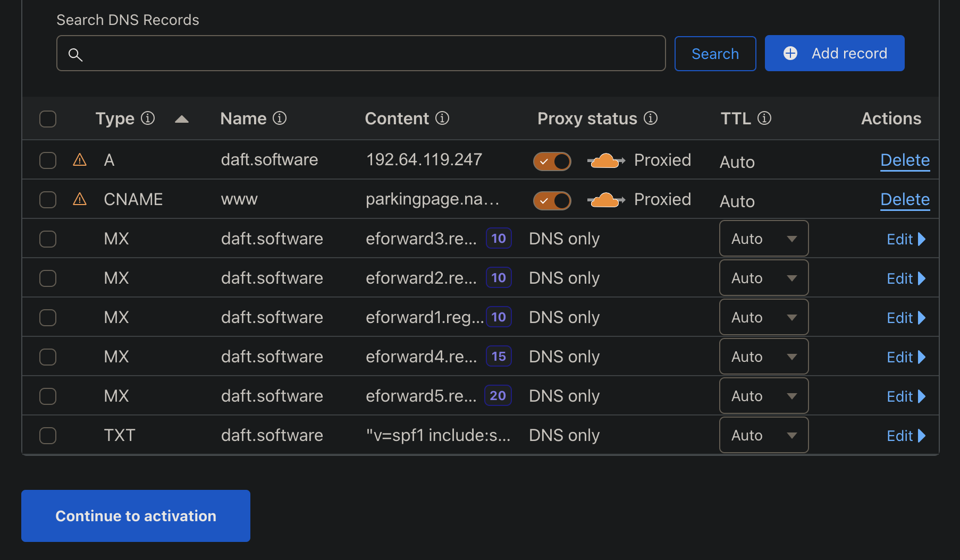Expand the TTL selector for the eforward5 row
This screenshot has height=560, width=960.
(x=763, y=395)
